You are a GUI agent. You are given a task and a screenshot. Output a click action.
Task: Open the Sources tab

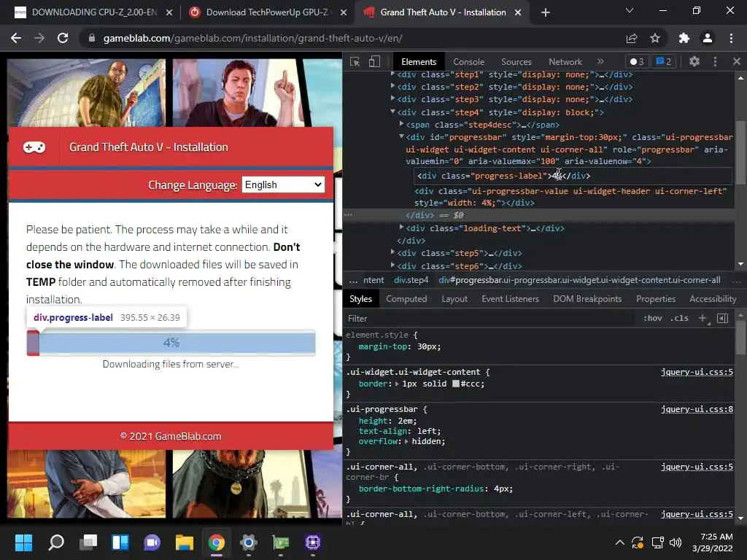(516, 62)
